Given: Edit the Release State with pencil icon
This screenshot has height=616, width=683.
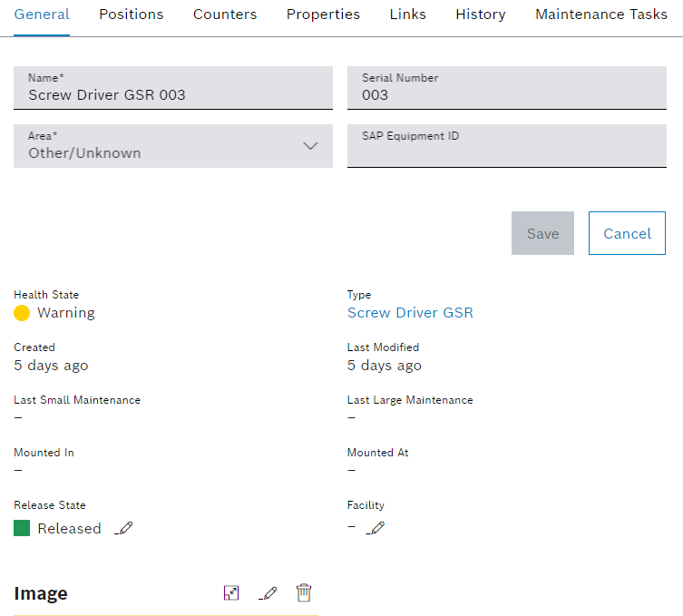Looking at the screenshot, I should (x=123, y=528).
